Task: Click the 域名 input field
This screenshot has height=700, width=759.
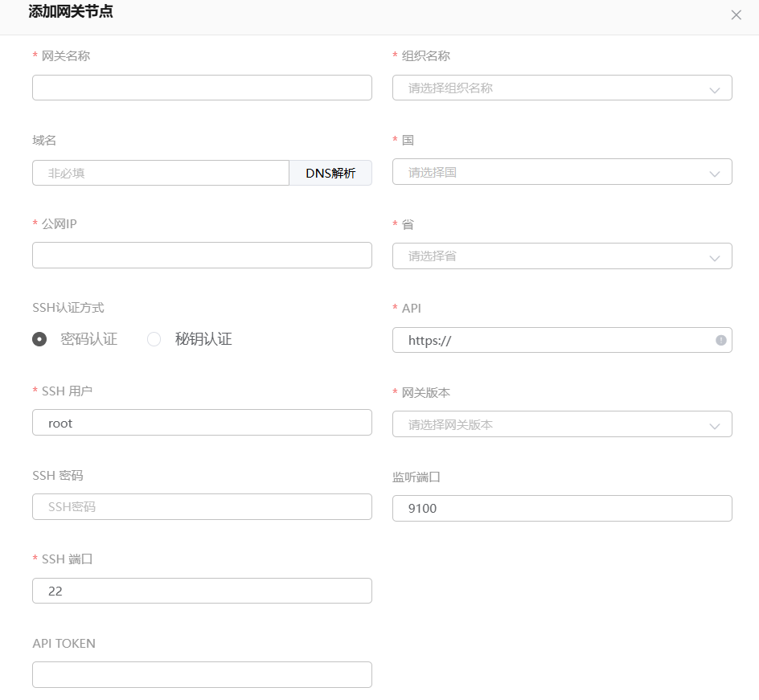Action: click(161, 173)
